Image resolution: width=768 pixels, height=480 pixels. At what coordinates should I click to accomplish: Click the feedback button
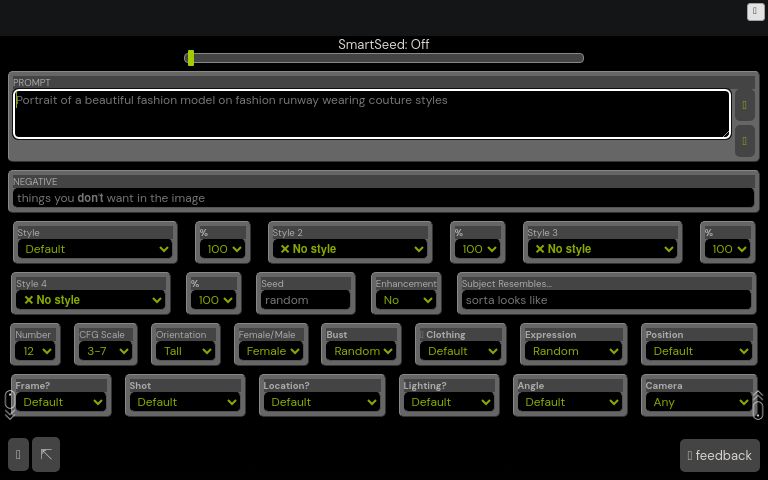[x=719, y=455]
